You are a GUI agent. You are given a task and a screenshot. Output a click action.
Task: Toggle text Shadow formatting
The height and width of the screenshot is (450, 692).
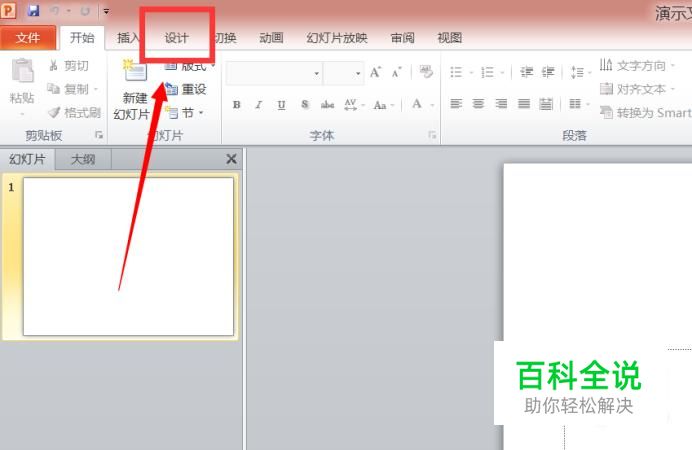coord(305,105)
